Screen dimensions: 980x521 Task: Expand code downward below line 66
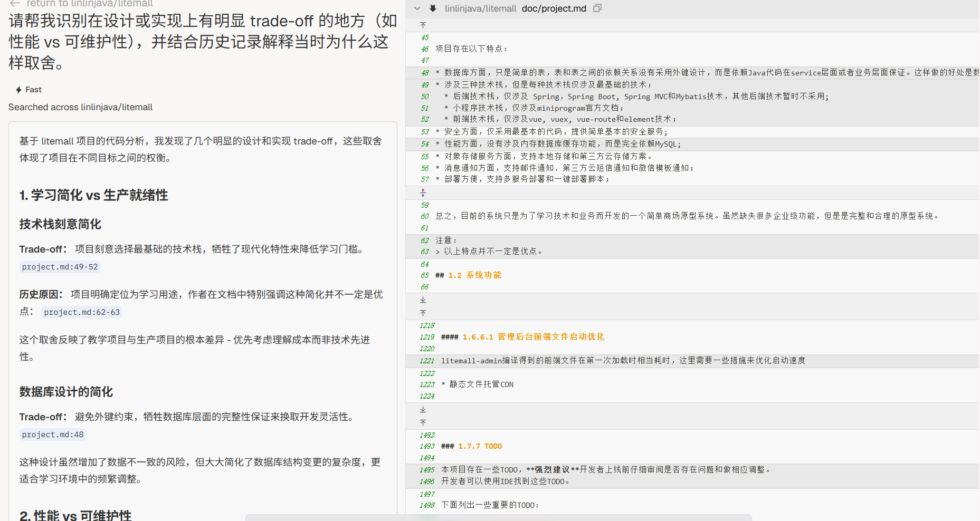point(423,300)
